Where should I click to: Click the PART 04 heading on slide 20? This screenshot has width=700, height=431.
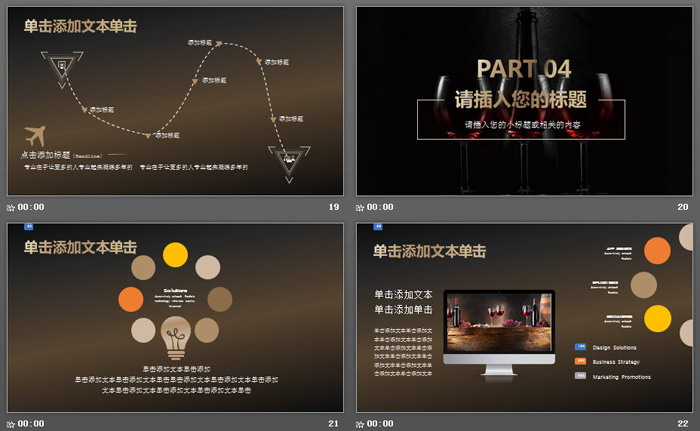(524, 69)
